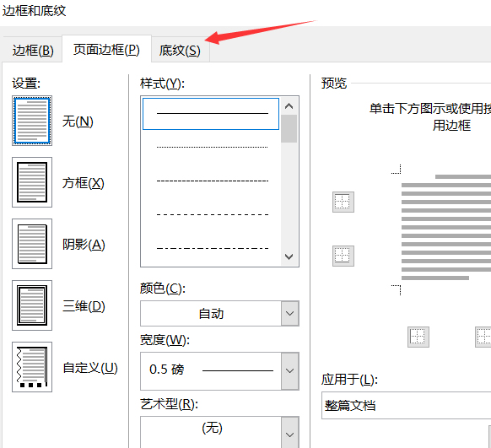Select the 三维(D) 3-D border icon

[x=32, y=305]
